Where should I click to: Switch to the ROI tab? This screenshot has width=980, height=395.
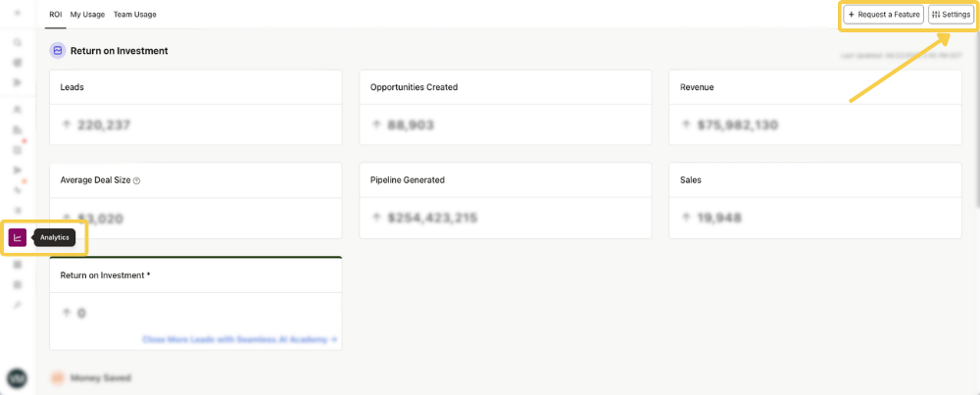click(x=56, y=15)
